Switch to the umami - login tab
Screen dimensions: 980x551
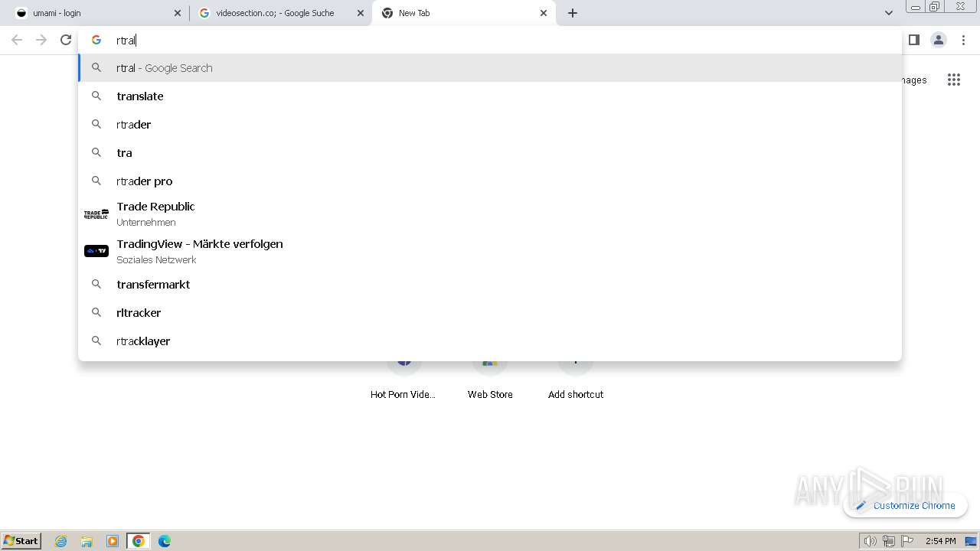pos(97,13)
